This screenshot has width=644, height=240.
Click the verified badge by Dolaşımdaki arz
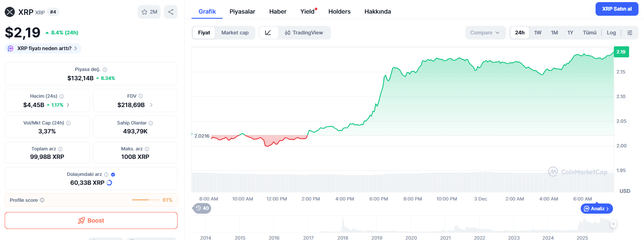coord(113,175)
